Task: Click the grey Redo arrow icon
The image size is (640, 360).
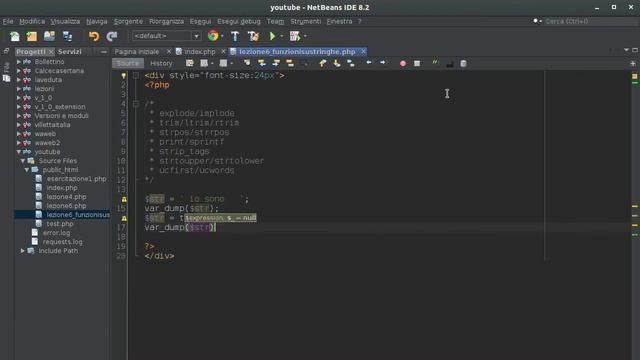Action: [112, 36]
